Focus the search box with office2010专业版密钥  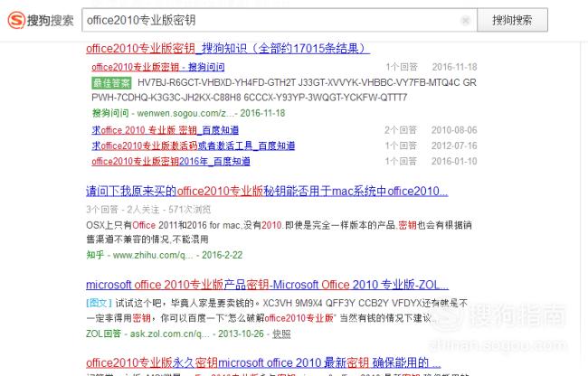point(280,20)
